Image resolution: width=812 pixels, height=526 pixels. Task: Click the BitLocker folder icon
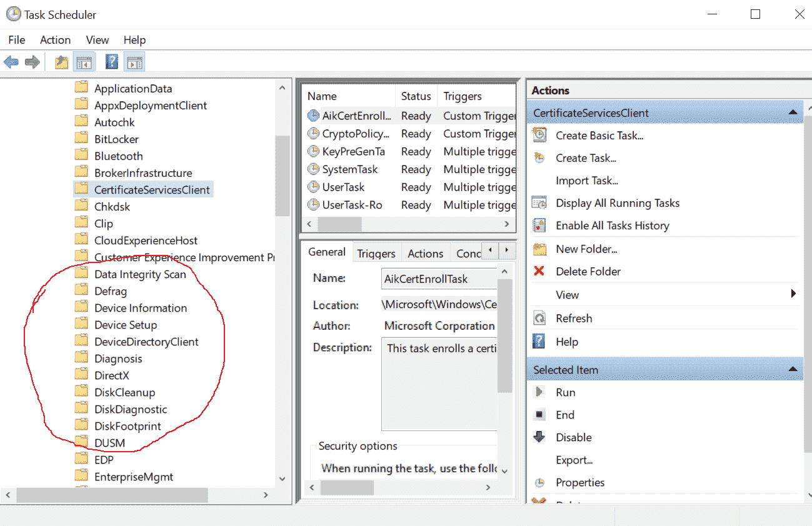[81, 139]
